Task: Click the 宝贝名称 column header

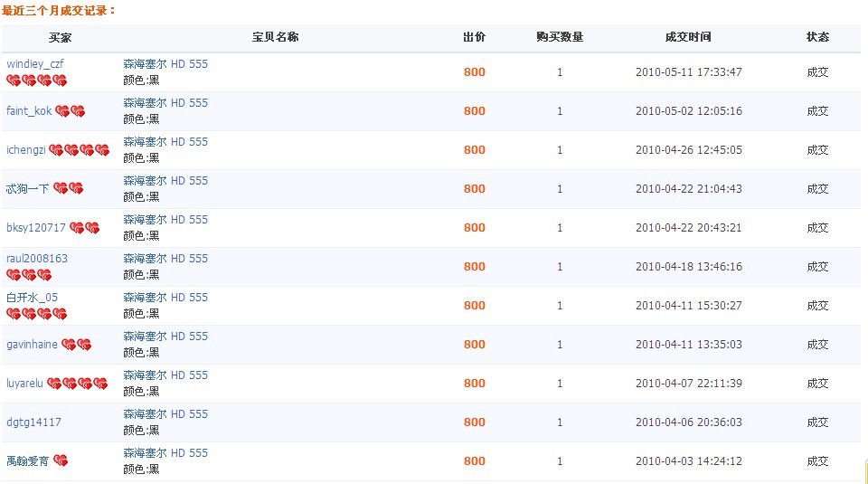Action: click(x=275, y=37)
